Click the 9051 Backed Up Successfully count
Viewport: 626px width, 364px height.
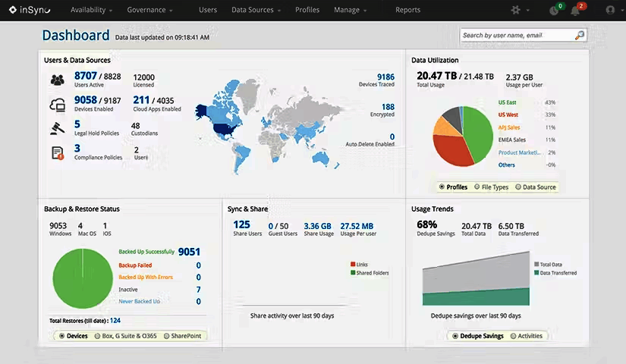tap(189, 252)
